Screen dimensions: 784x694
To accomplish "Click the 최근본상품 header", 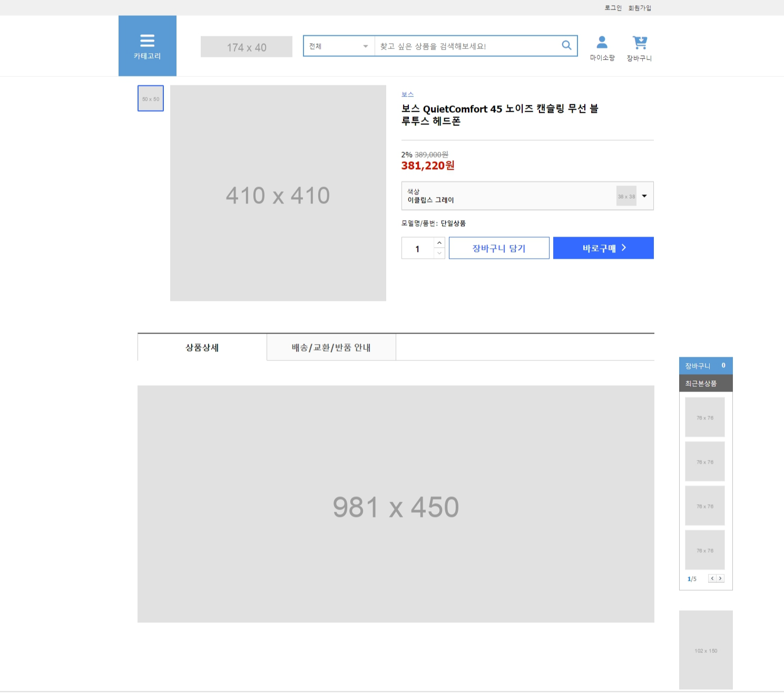I will [x=706, y=384].
